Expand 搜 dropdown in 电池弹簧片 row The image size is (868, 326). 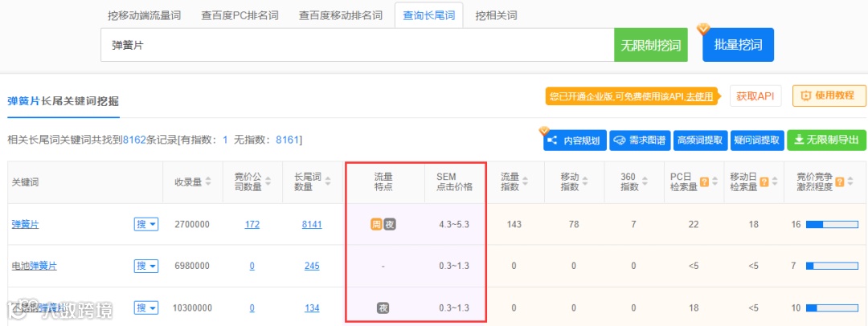[x=146, y=267]
